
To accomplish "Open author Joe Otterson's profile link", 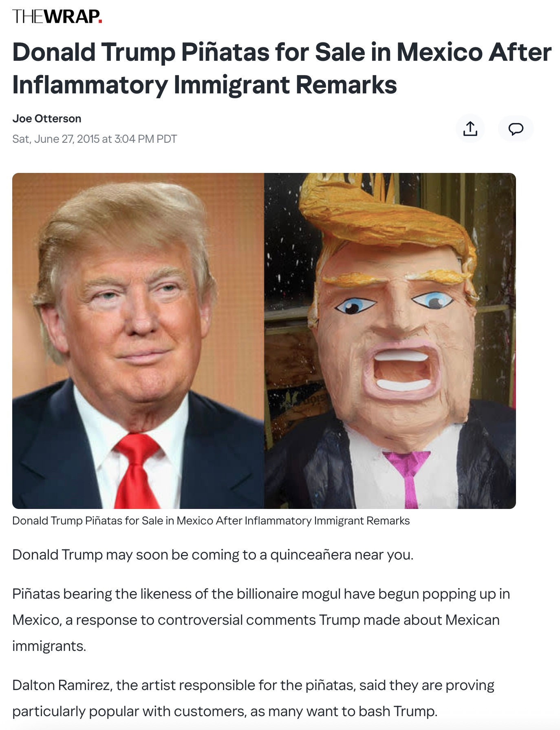I will tap(47, 119).
